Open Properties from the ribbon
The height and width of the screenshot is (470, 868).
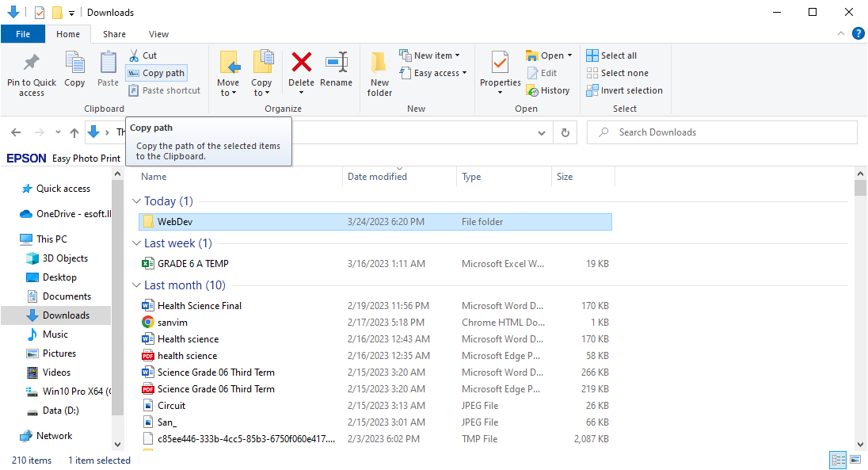[x=500, y=63]
